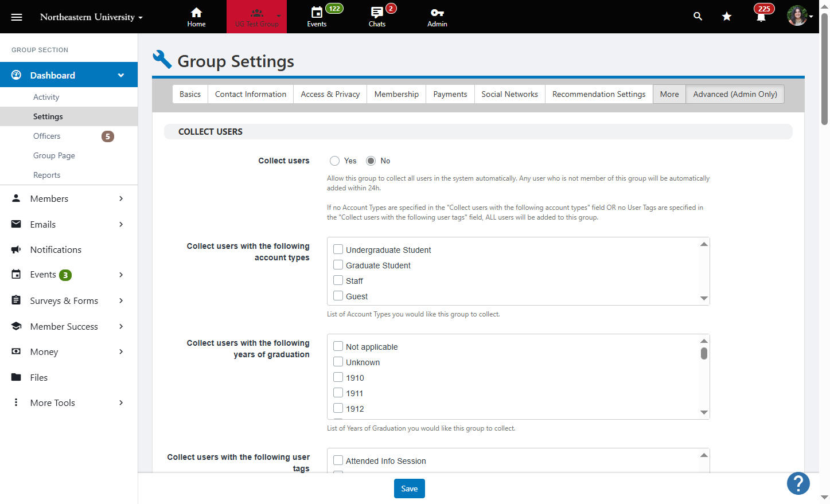
Task: Click the wrench Group Settings icon
Action: click(x=162, y=59)
